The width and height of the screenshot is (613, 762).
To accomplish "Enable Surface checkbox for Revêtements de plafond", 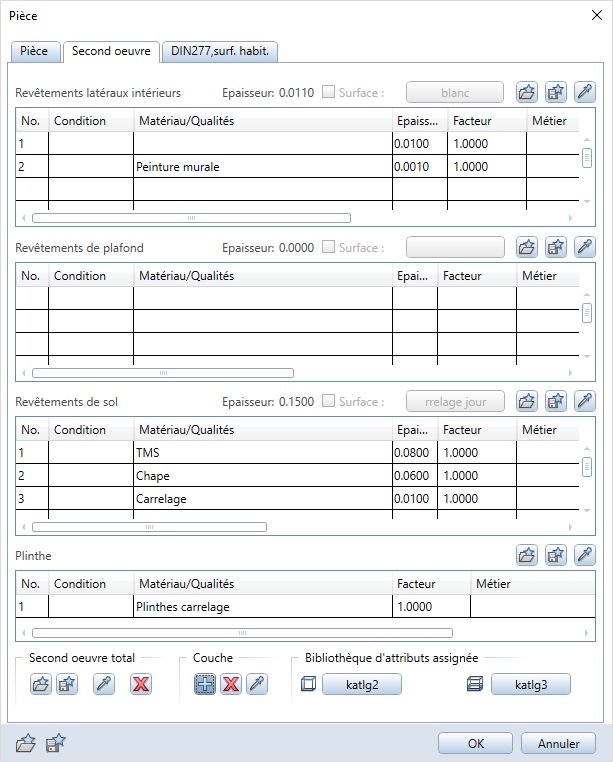I will tap(329, 247).
